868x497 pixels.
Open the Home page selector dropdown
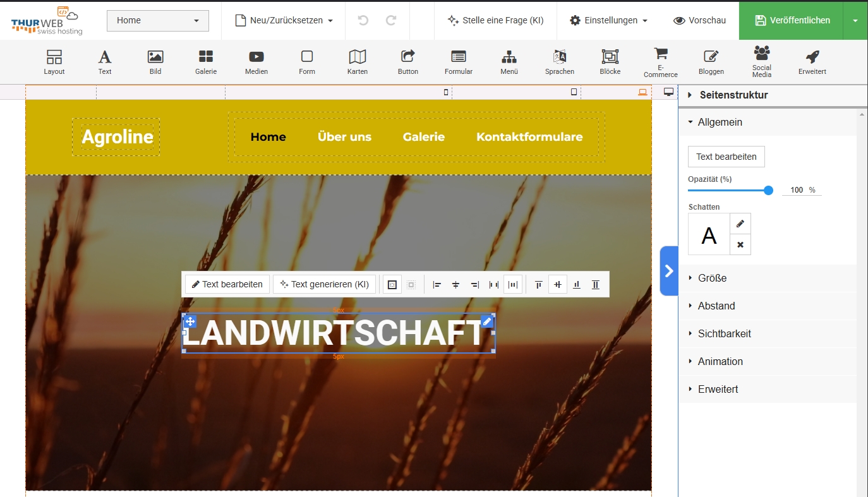coord(158,20)
